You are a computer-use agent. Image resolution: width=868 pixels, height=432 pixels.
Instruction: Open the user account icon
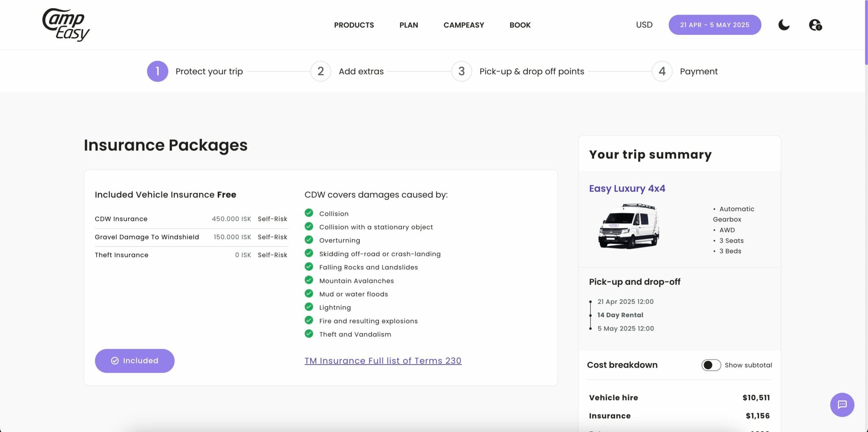point(815,25)
